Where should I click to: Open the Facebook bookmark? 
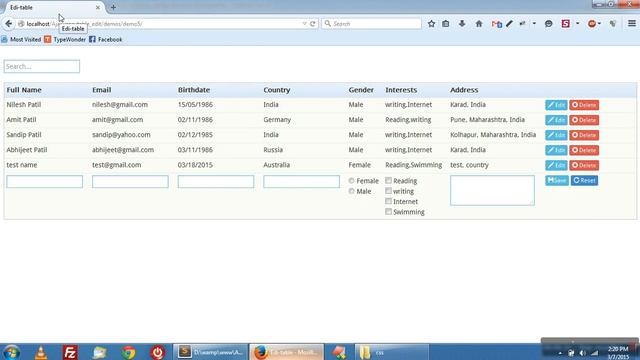(106, 40)
